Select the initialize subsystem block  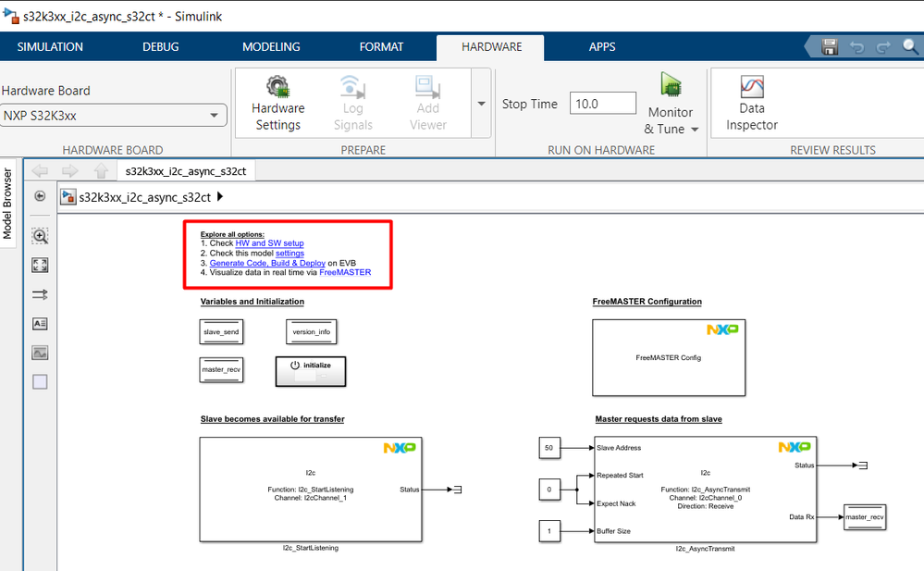pyautogui.click(x=311, y=371)
